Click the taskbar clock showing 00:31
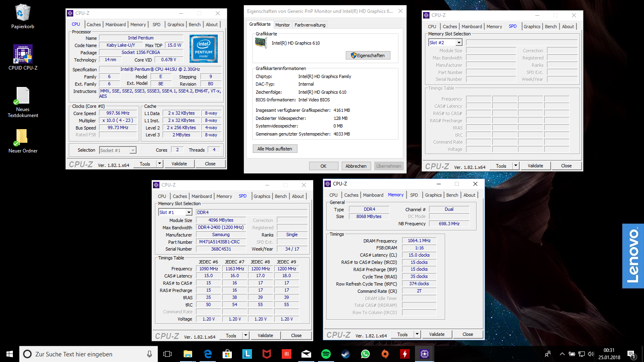 609,354
